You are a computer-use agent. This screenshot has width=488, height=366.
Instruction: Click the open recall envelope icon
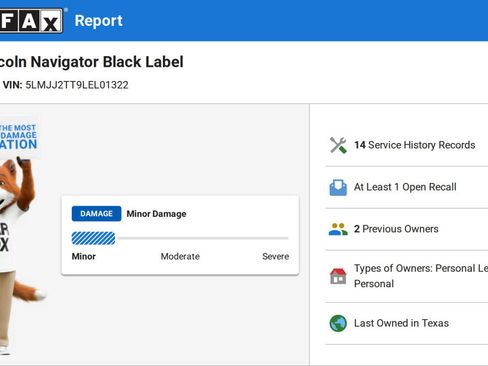click(338, 187)
